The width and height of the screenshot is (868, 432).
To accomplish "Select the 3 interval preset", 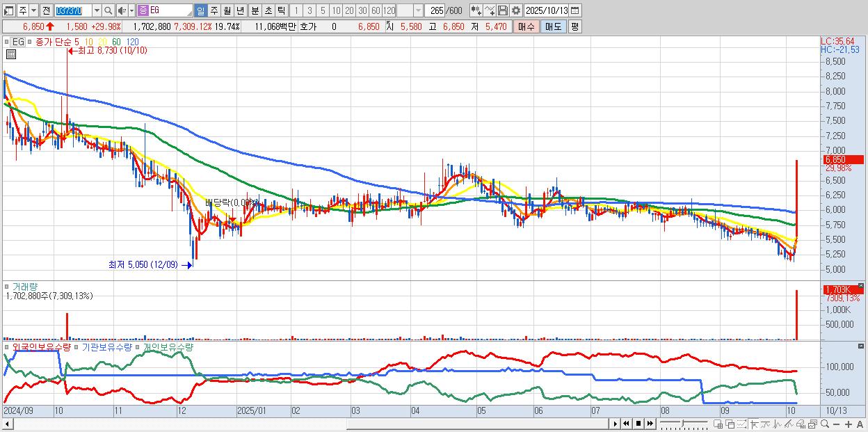I will [x=310, y=10].
